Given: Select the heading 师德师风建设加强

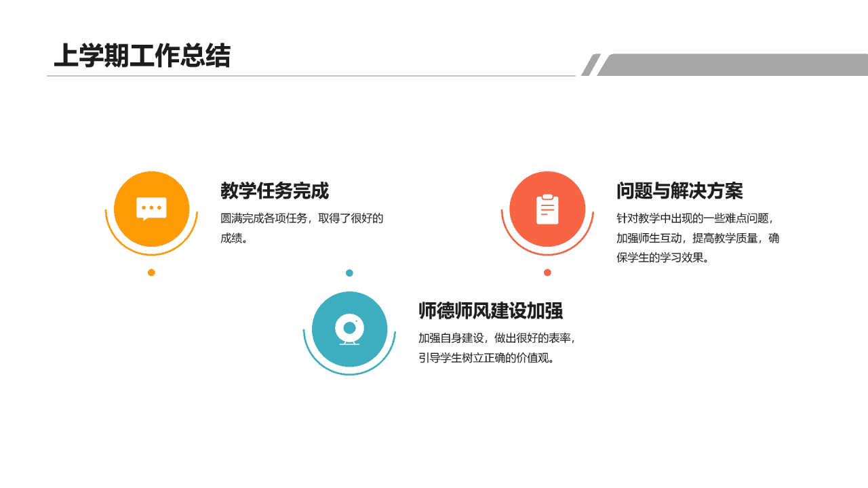Looking at the screenshot, I should click(490, 311).
